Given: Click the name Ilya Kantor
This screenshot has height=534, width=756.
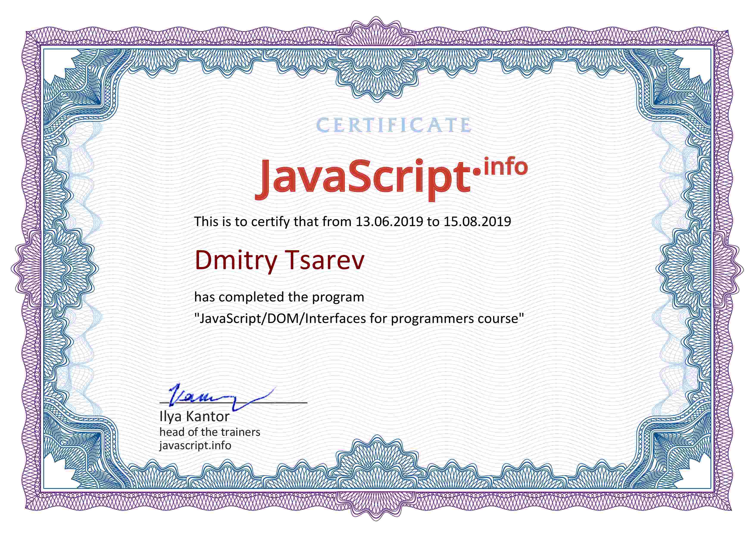Looking at the screenshot, I should tap(194, 416).
